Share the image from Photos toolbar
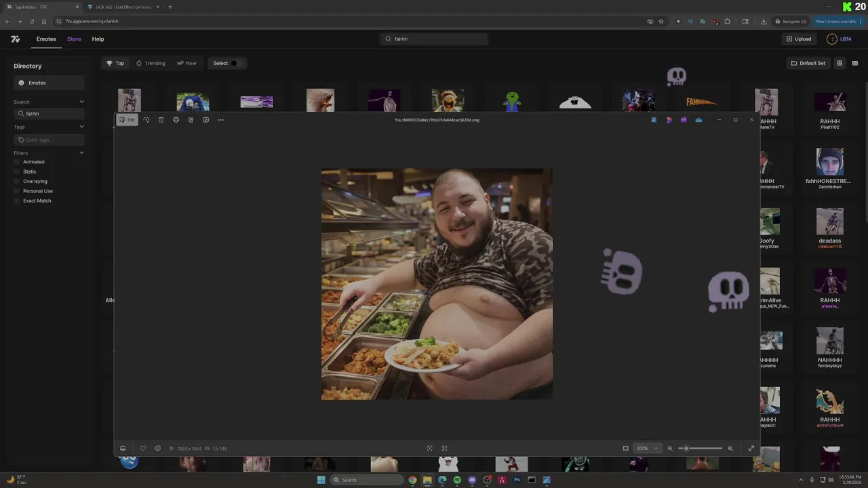Screen dimensions: 868x488 pyautogui.click(x=191, y=120)
